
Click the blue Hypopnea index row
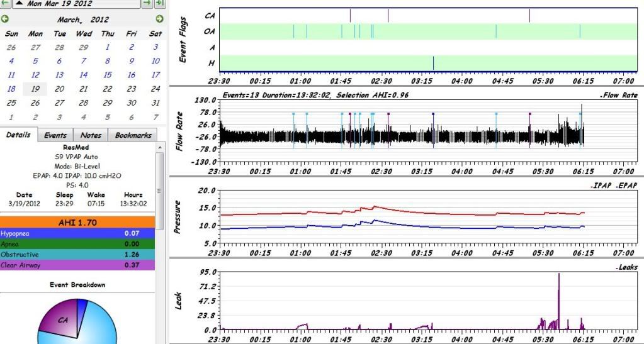(x=77, y=233)
